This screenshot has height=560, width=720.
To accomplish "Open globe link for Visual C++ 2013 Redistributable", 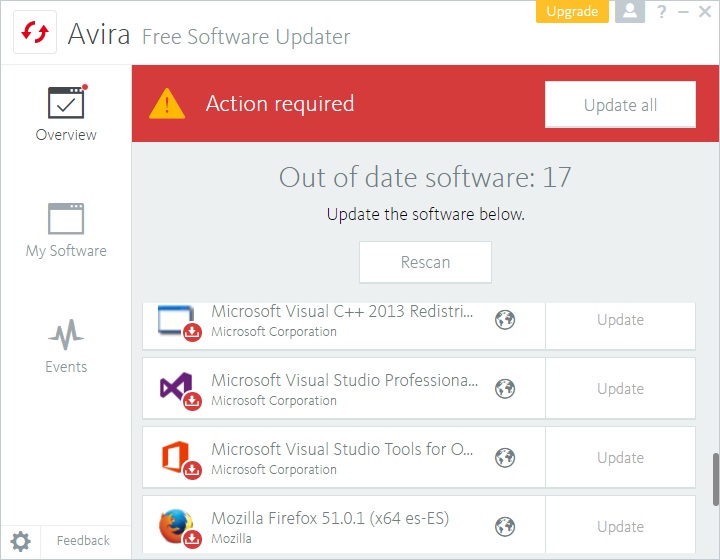I will pyautogui.click(x=505, y=320).
